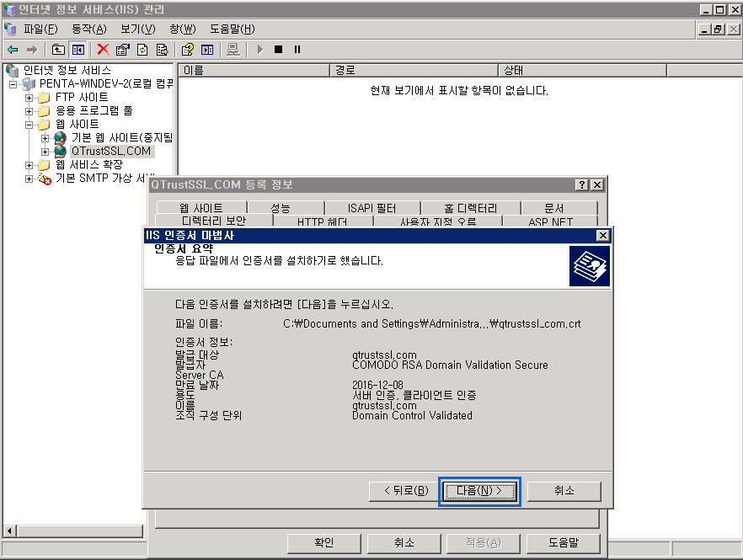Select 웹 서비스 확장 tree item
The width and height of the screenshot is (743, 560).
pos(89,164)
